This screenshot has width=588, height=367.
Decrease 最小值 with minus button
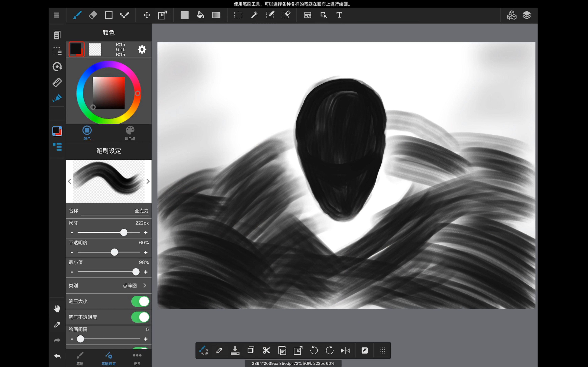click(x=72, y=272)
